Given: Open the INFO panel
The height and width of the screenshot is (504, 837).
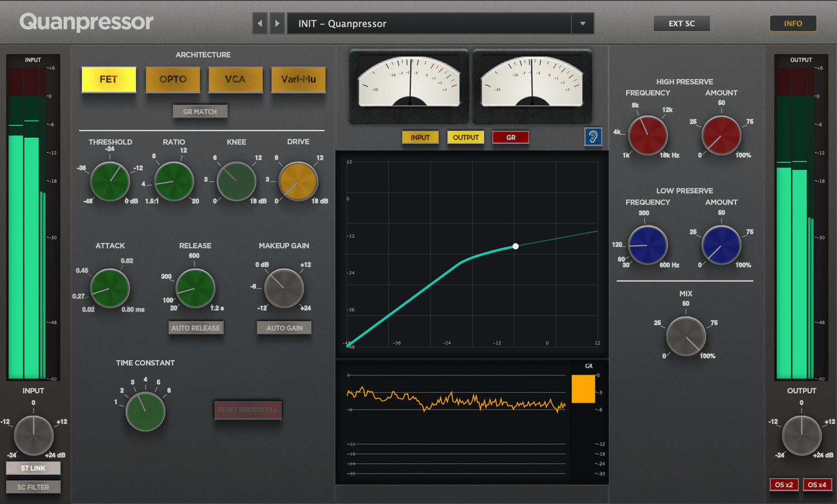Looking at the screenshot, I should (x=793, y=23).
